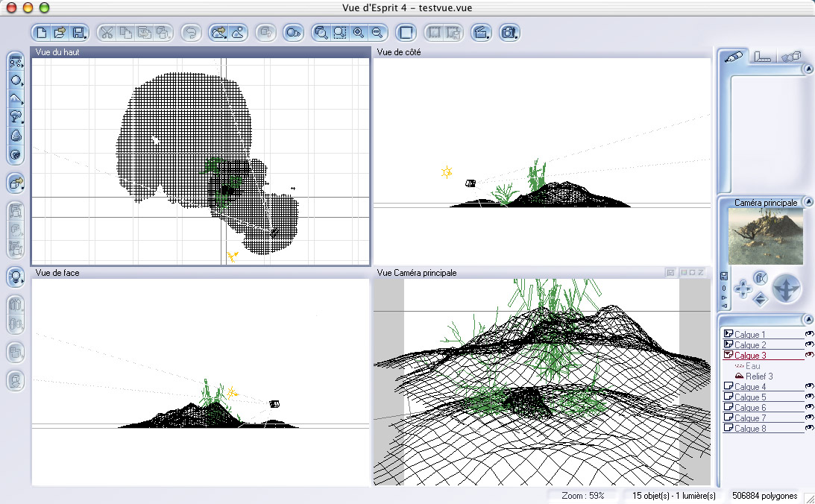This screenshot has width=815, height=504.
Task: Click the scissors Cut icon
Action: [107, 33]
